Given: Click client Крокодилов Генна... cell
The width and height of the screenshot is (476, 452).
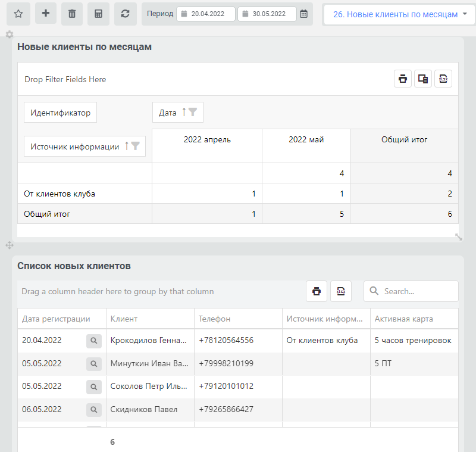Looking at the screenshot, I should pyautogui.click(x=151, y=341).
